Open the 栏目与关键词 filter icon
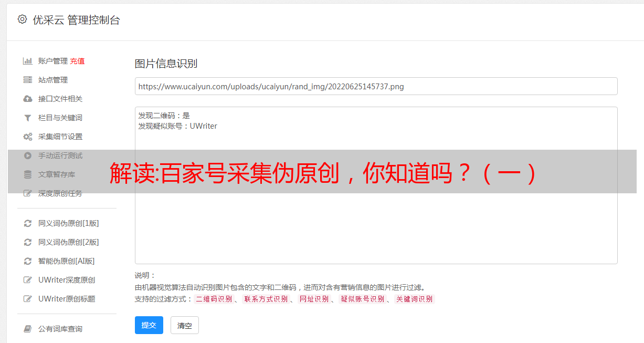This screenshot has width=644, height=343. (28, 118)
